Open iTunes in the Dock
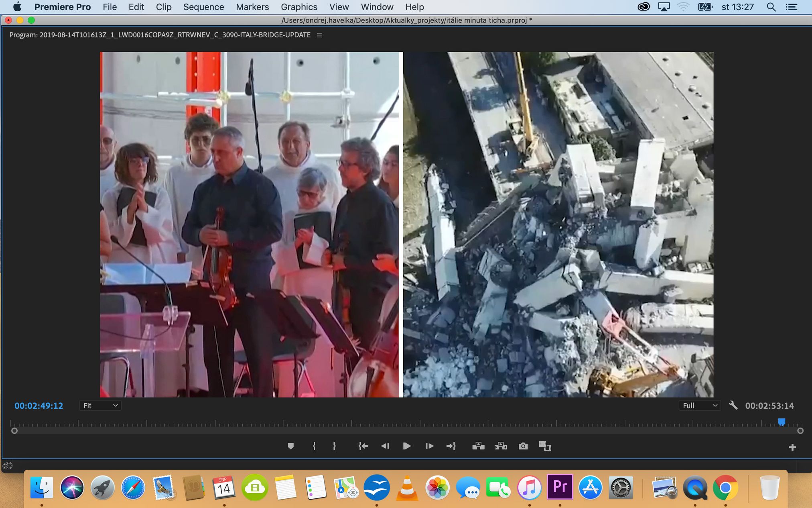The image size is (812, 508). pyautogui.click(x=530, y=488)
